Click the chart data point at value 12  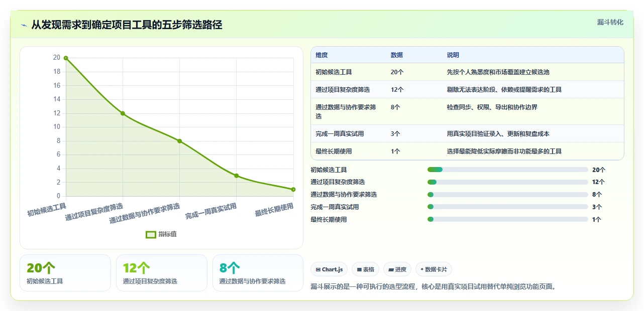click(x=123, y=113)
